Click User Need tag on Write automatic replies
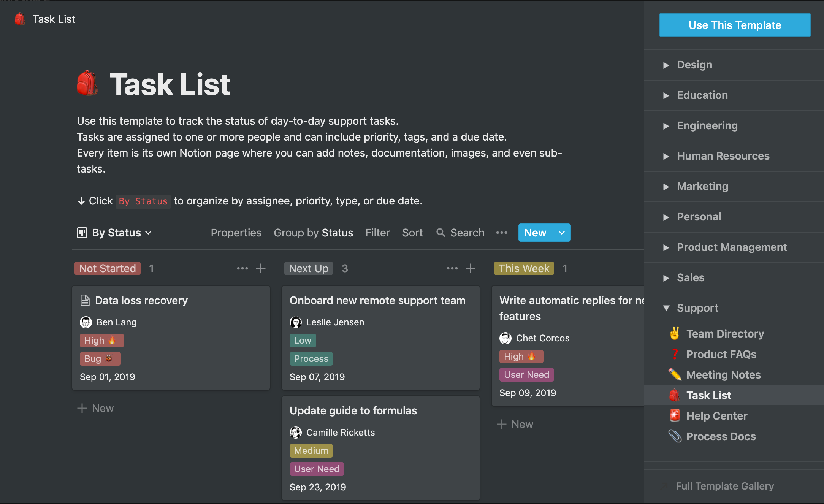 526,375
